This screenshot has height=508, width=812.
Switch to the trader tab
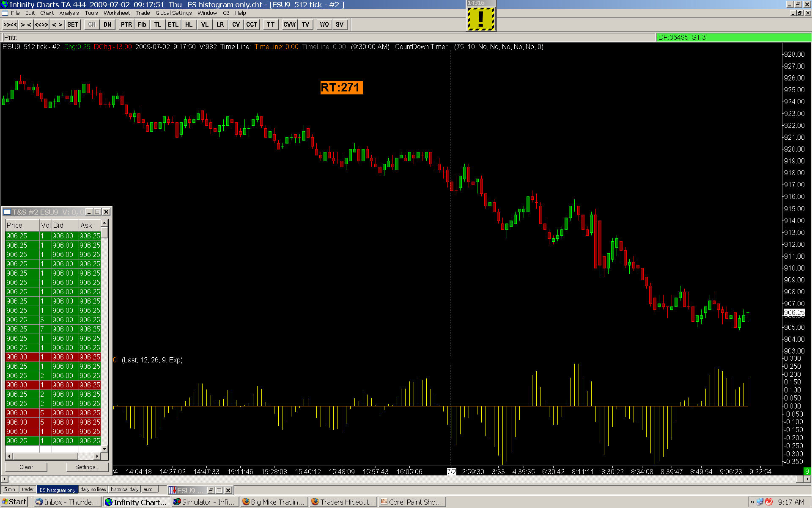28,490
